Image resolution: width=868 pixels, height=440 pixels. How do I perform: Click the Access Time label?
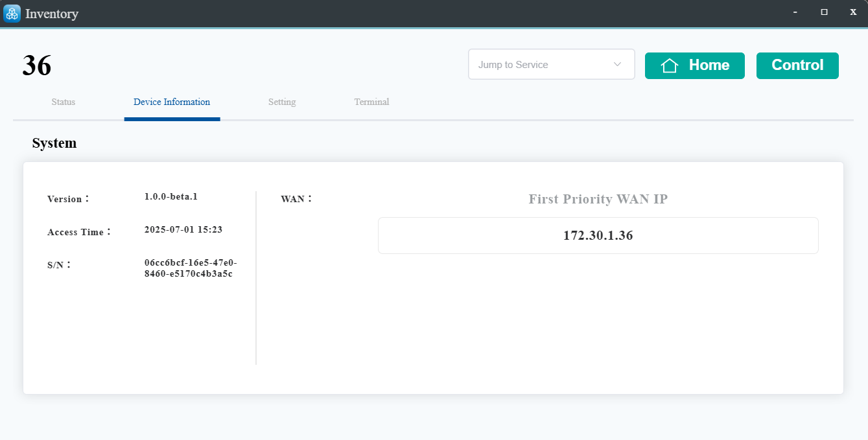[x=80, y=232]
